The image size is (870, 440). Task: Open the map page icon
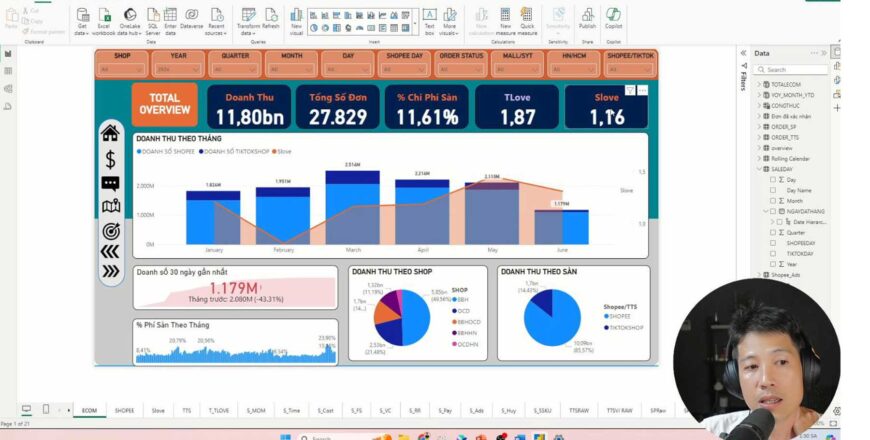110,206
